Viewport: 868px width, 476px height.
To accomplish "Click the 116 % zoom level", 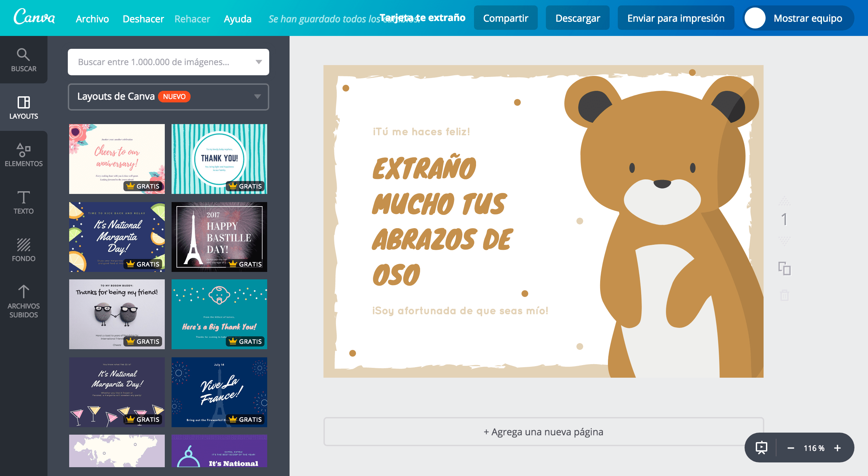I will pos(814,448).
